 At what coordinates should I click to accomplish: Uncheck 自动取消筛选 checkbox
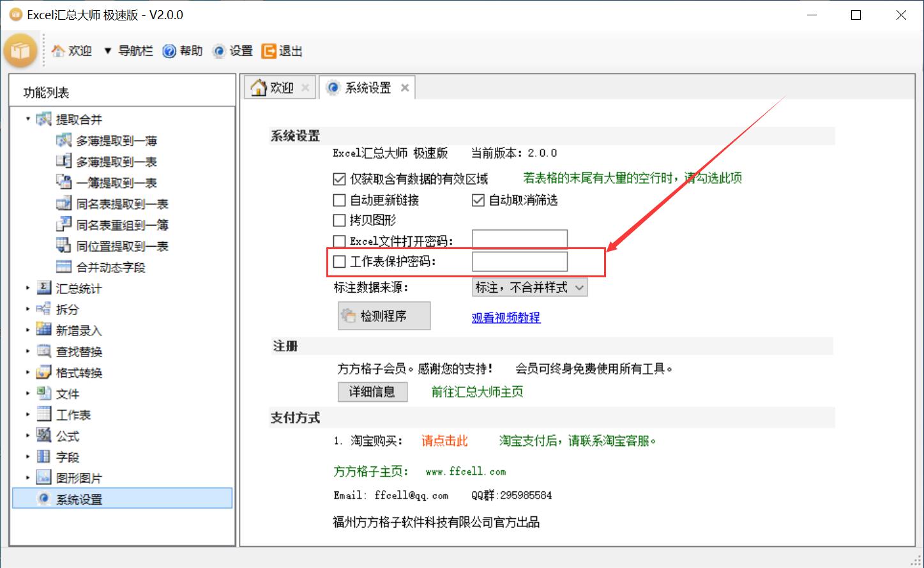click(x=478, y=200)
